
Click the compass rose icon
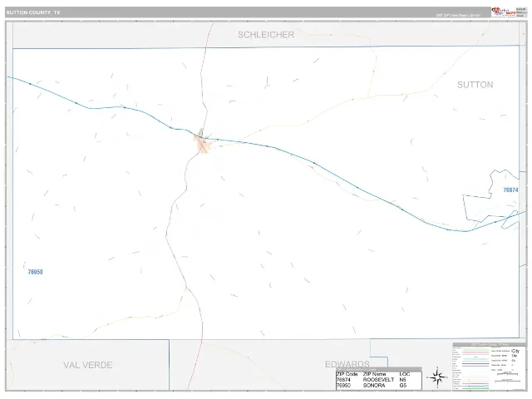(x=437, y=377)
